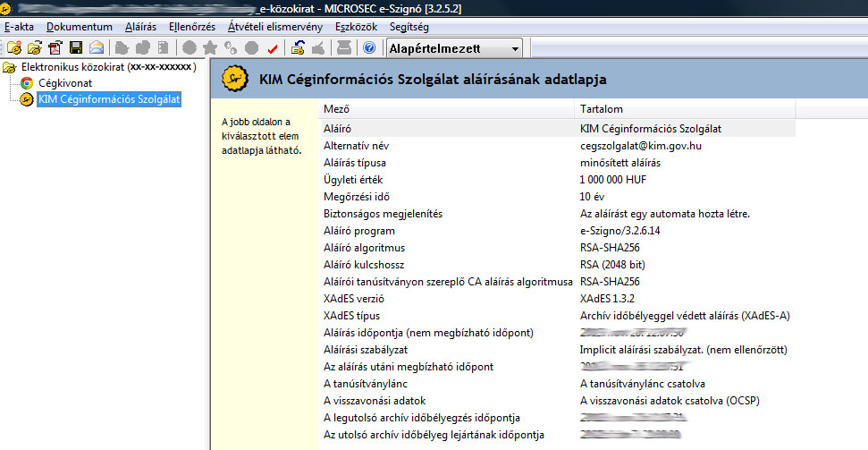Select KIM Céginformációs Szolgálat signature node

[108, 99]
